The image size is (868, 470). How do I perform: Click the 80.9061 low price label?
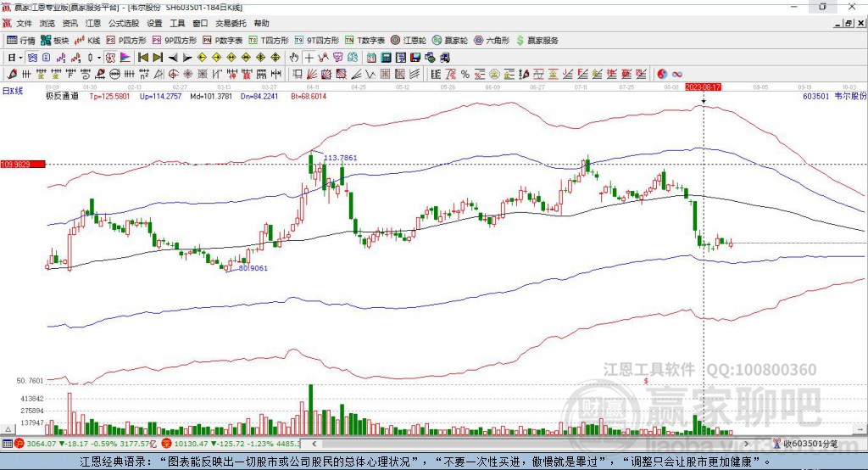coord(253,268)
